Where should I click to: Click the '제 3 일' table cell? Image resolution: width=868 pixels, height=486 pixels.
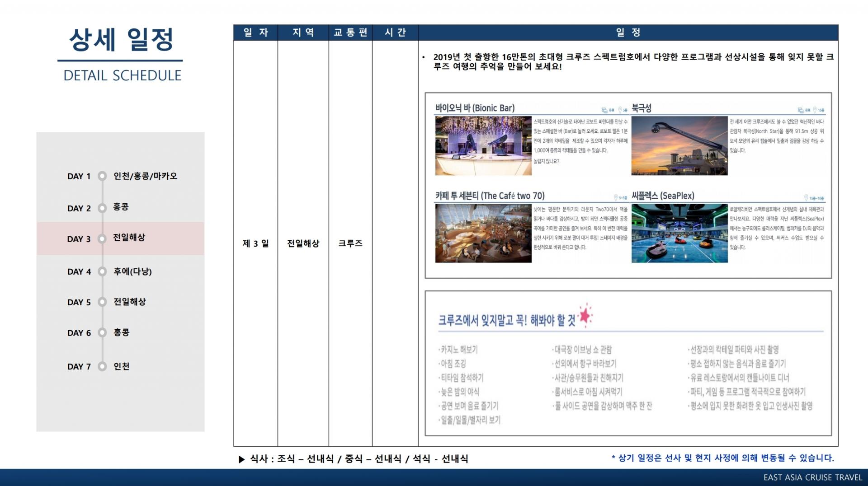(256, 243)
